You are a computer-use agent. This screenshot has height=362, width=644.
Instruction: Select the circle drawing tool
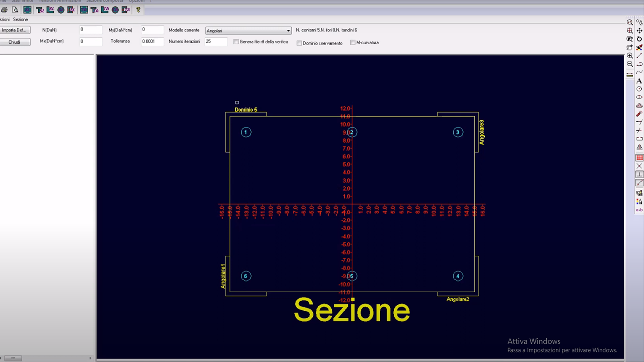pyautogui.click(x=639, y=89)
